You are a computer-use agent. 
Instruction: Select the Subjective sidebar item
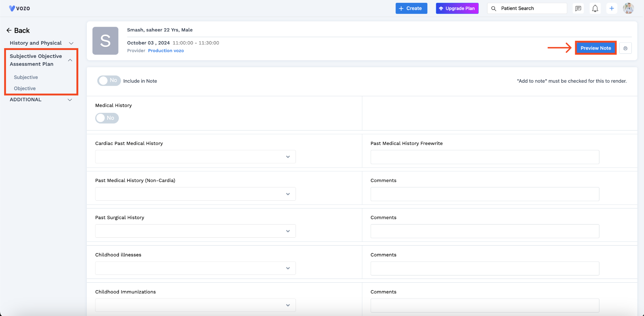pos(26,77)
